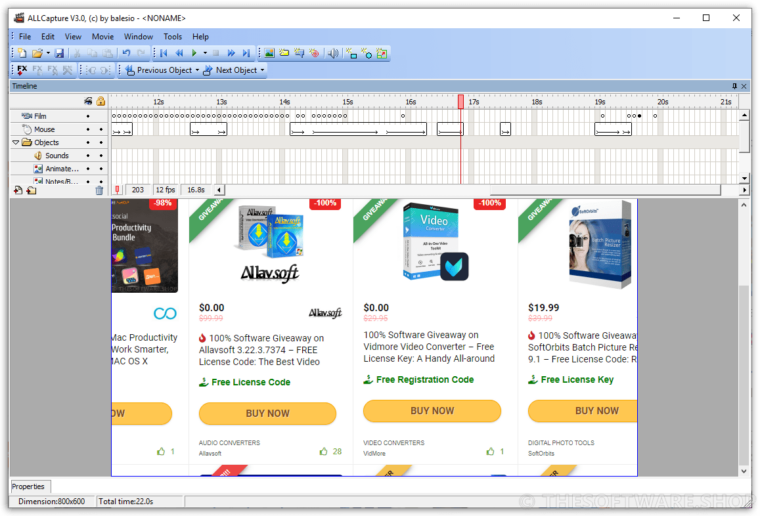760x516 pixels.
Task: Click the red marker icon beside frame 203
Action: click(117, 190)
